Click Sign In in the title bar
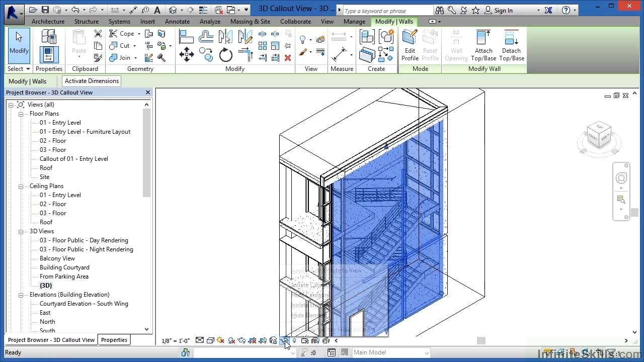This screenshot has width=644, height=362. tap(503, 10)
